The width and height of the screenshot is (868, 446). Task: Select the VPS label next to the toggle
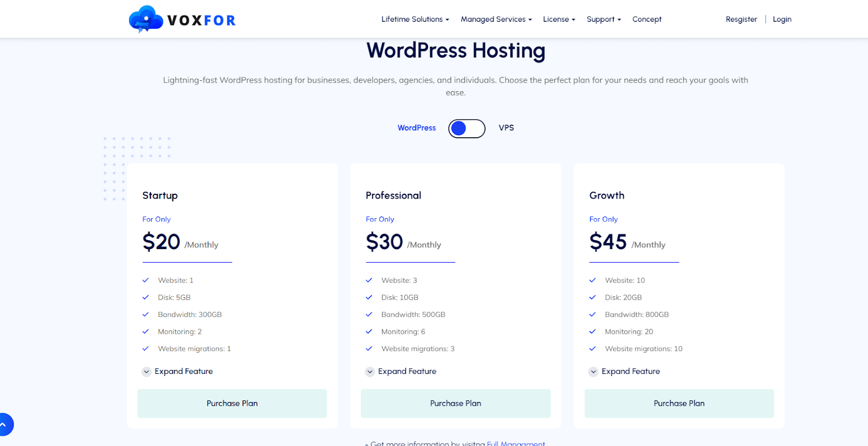tap(506, 128)
